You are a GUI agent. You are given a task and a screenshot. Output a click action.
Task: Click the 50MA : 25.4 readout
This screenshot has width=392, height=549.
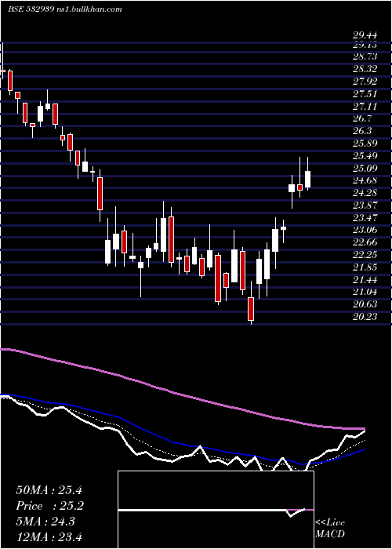[x=49, y=490]
